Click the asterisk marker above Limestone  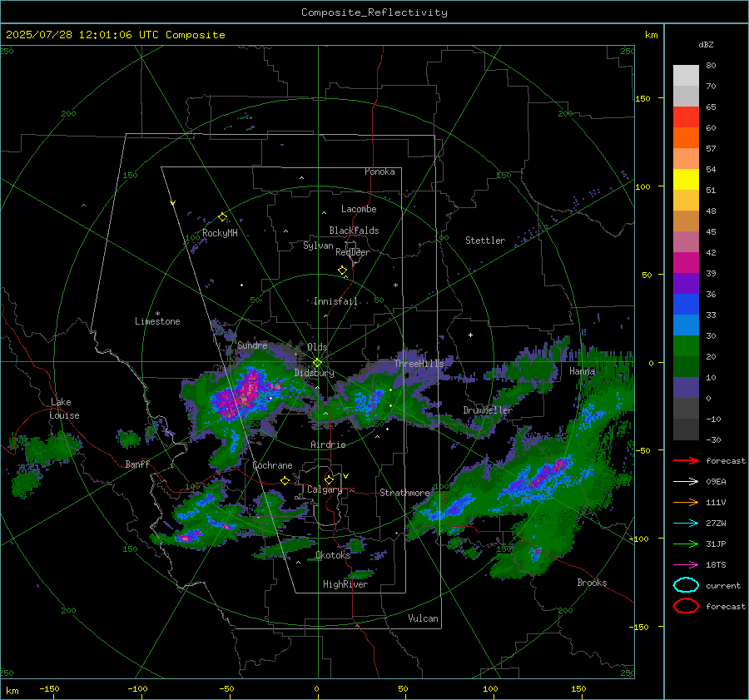[x=157, y=314]
